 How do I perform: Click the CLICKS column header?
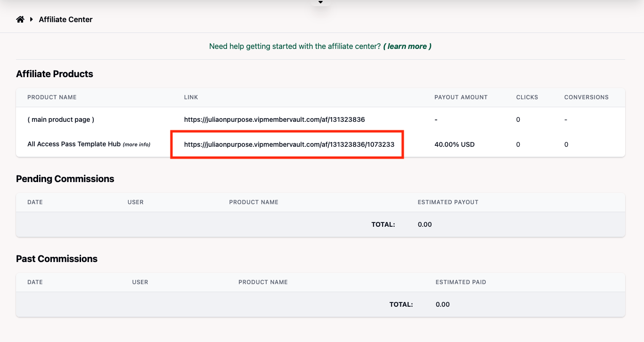527,97
